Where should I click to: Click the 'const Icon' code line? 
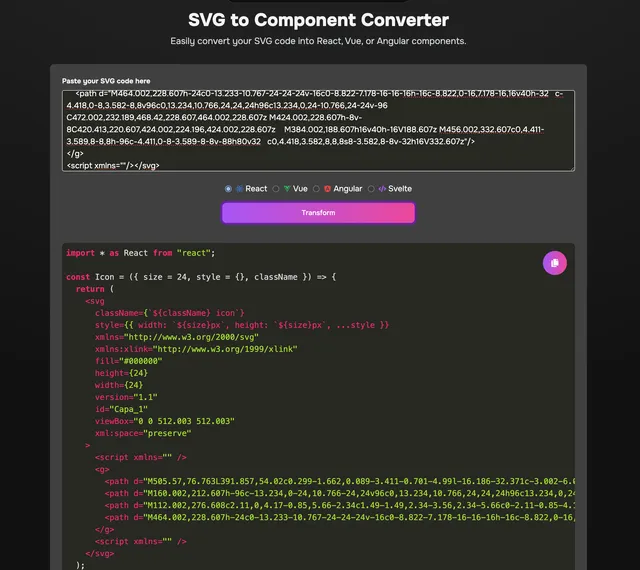point(201,277)
